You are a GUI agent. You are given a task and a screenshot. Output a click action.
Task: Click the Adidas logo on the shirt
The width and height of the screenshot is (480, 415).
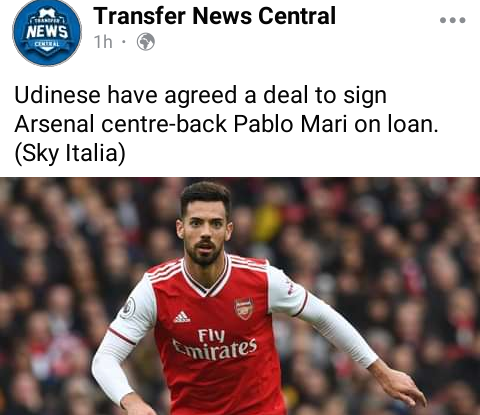[x=182, y=317]
